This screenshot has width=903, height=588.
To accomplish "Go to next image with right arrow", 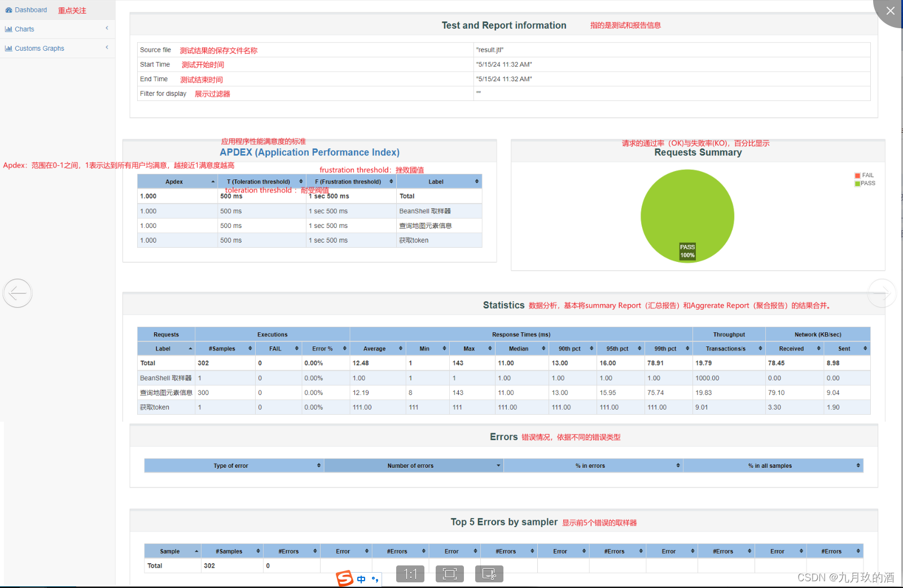I will click(x=882, y=293).
